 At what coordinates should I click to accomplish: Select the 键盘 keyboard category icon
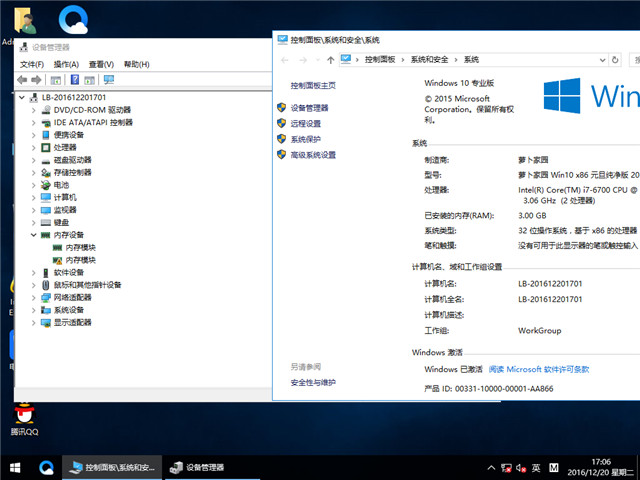click(x=46, y=222)
